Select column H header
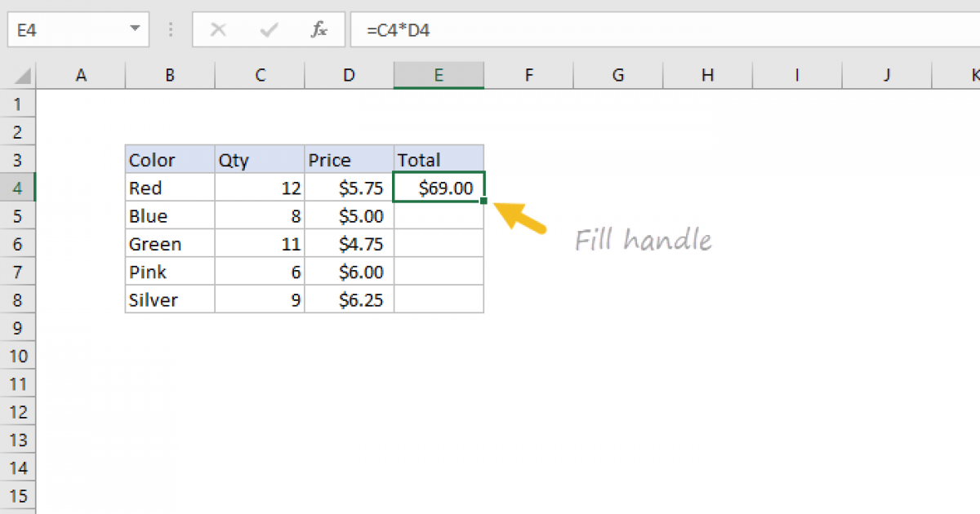The height and width of the screenshot is (514, 980). coord(707,76)
